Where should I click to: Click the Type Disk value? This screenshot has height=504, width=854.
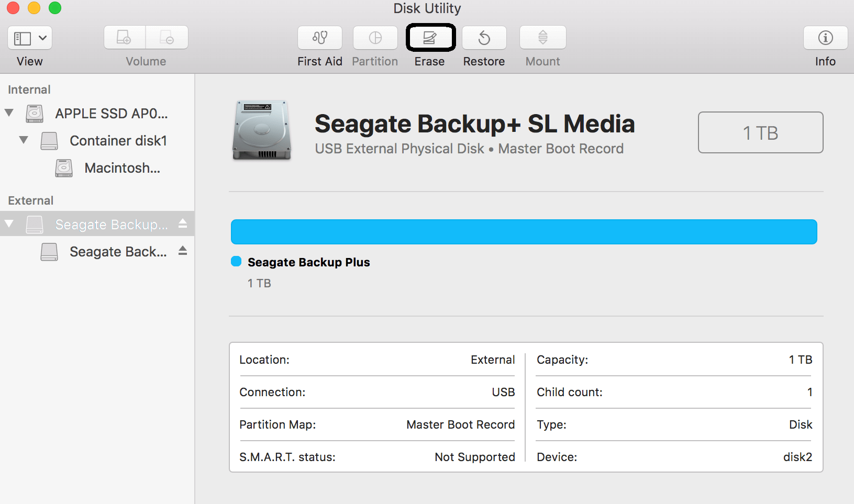click(801, 424)
